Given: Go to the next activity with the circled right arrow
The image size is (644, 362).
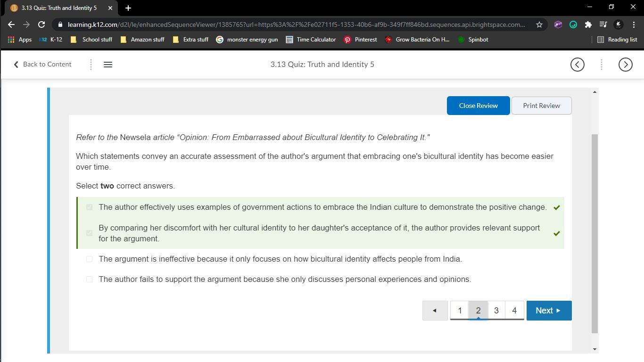Looking at the screenshot, I should pyautogui.click(x=626, y=65).
